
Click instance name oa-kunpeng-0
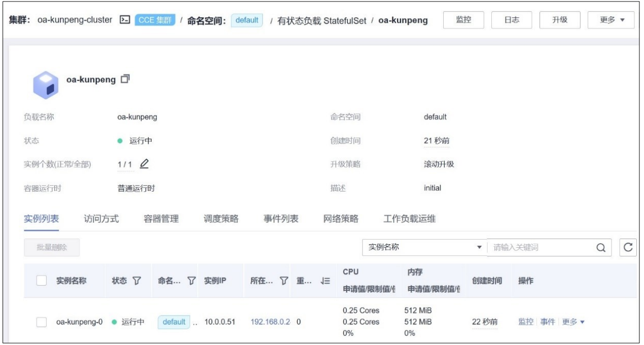tap(79, 322)
